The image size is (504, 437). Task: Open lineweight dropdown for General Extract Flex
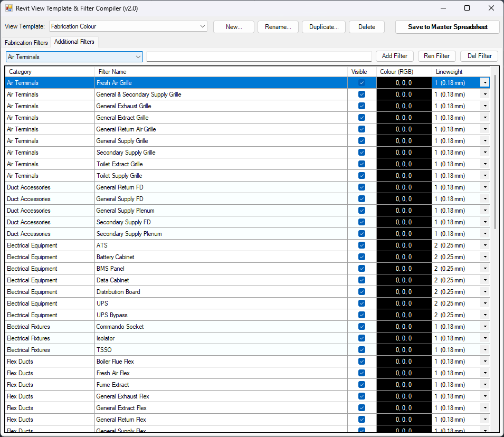(485, 408)
